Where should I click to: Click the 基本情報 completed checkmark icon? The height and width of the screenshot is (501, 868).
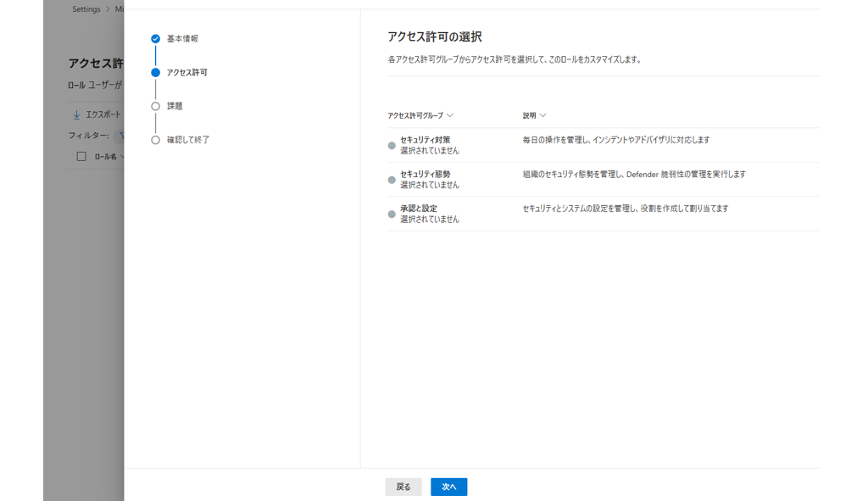click(155, 39)
